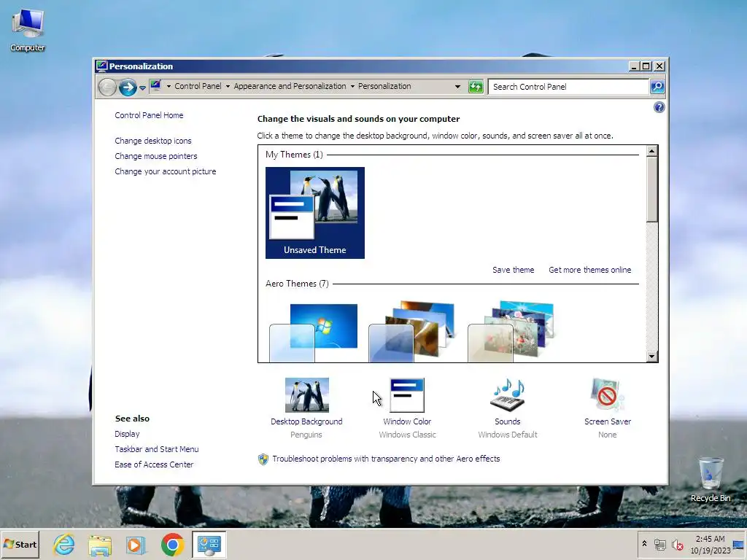
Task: Show hidden tray icons arrow
Action: point(645,543)
